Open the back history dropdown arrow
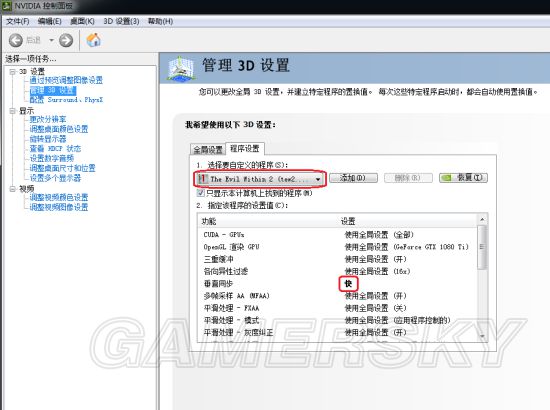 [51, 40]
